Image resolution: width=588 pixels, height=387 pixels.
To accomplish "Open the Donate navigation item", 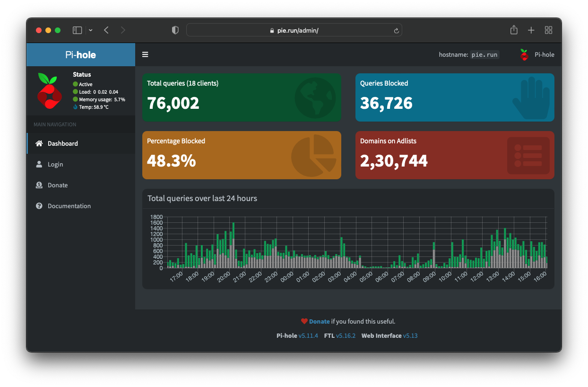I will 81,185.
